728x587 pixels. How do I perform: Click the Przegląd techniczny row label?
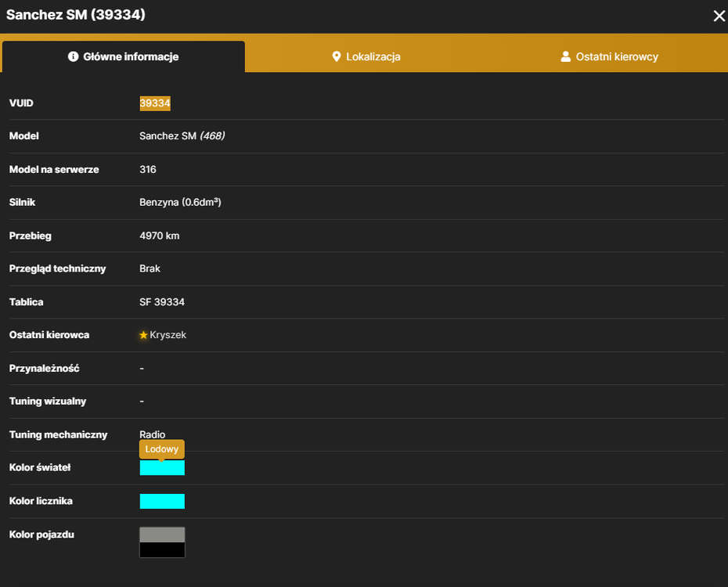(x=58, y=268)
